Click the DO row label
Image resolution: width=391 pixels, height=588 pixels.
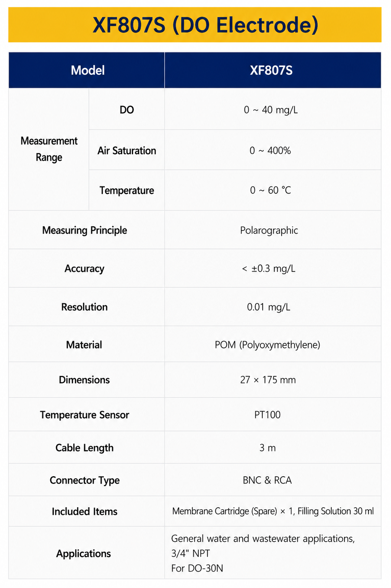127,110
